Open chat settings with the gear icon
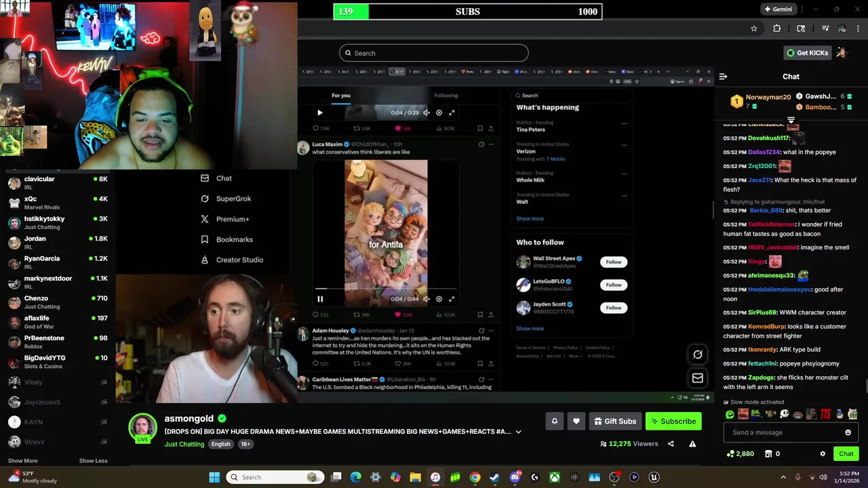 click(823, 454)
